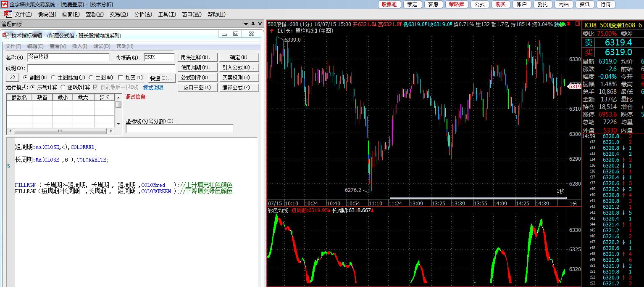Click the 编译公式(F).. button
The image size is (644, 287).
[x=239, y=88]
